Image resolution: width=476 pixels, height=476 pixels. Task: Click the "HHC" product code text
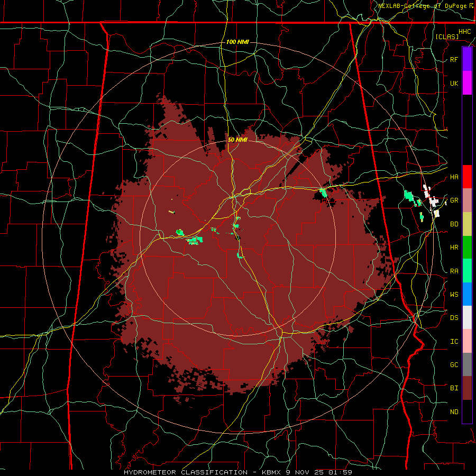[464, 32]
